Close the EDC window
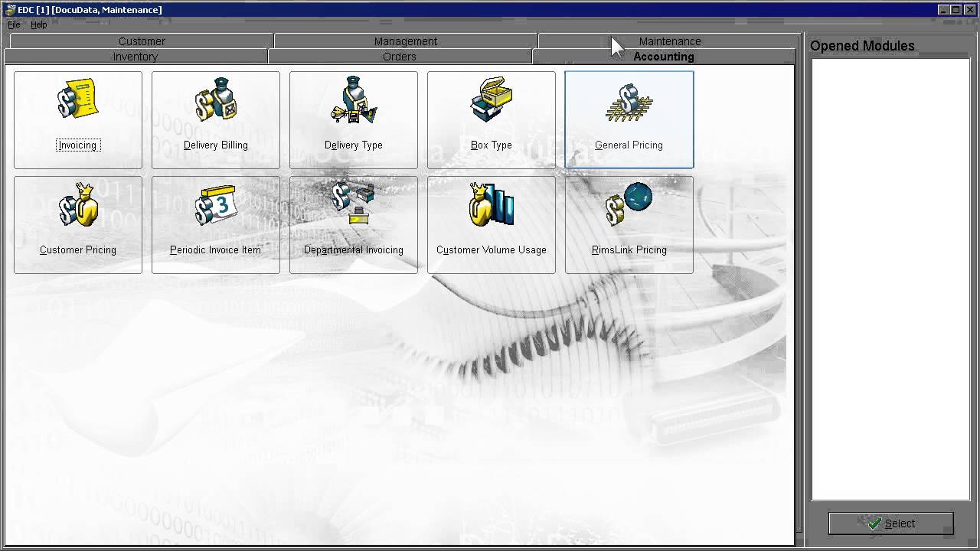The image size is (980, 551). pyautogui.click(x=970, y=10)
